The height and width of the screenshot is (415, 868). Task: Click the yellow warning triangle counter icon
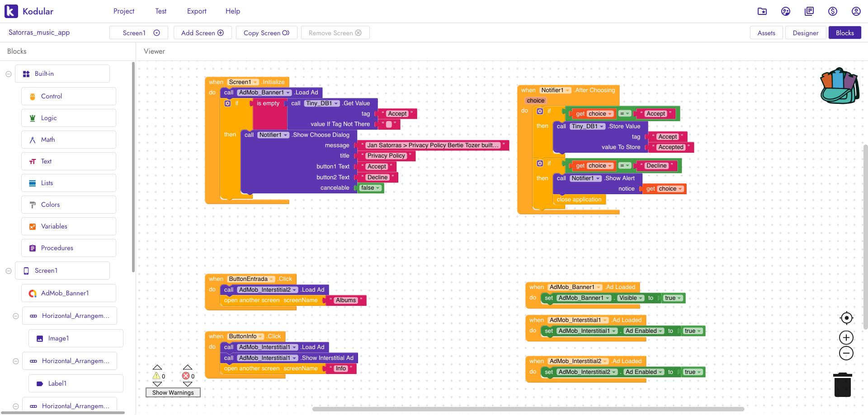click(156, 376)
